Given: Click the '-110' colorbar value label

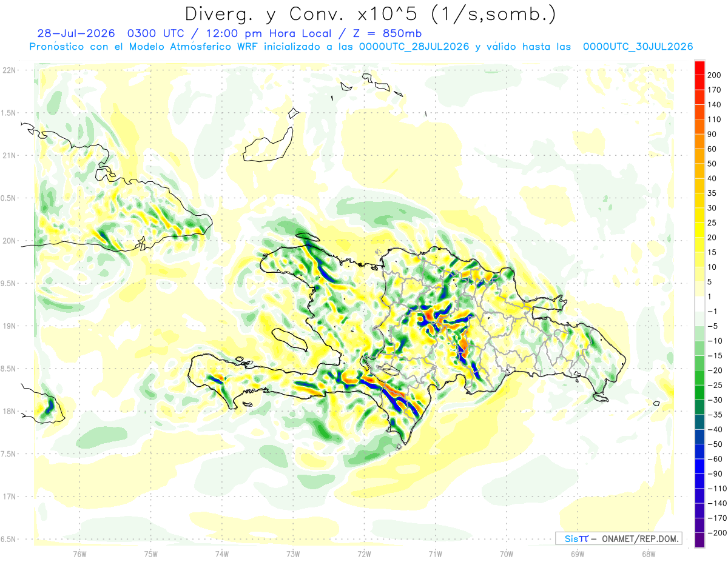Looking at the screenshot, I should point(717,489).
